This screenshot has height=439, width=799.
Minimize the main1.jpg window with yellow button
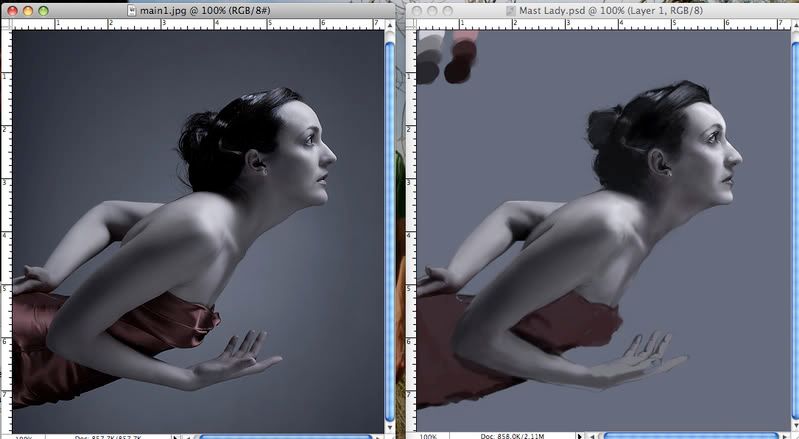(x=28, y=10)
